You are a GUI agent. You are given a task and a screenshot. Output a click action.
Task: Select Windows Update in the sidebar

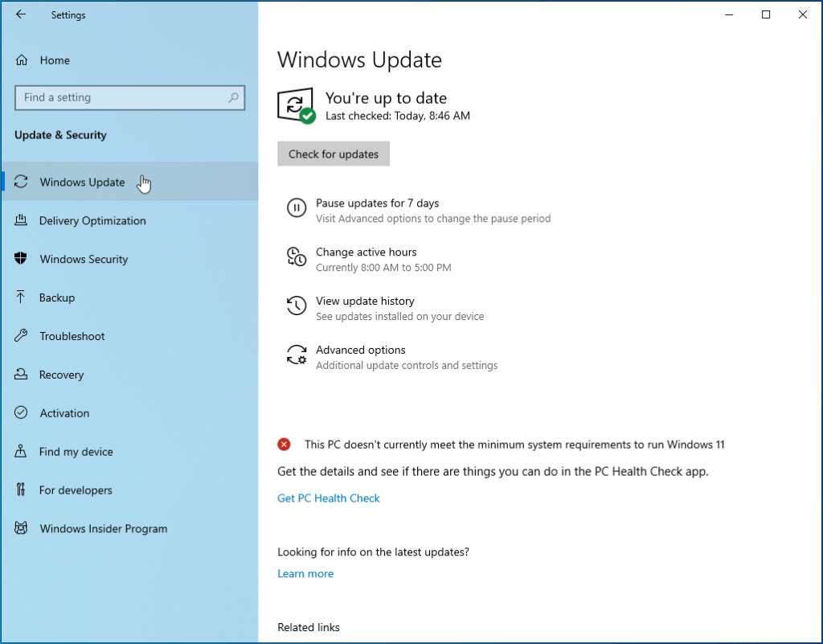(82, 182)
